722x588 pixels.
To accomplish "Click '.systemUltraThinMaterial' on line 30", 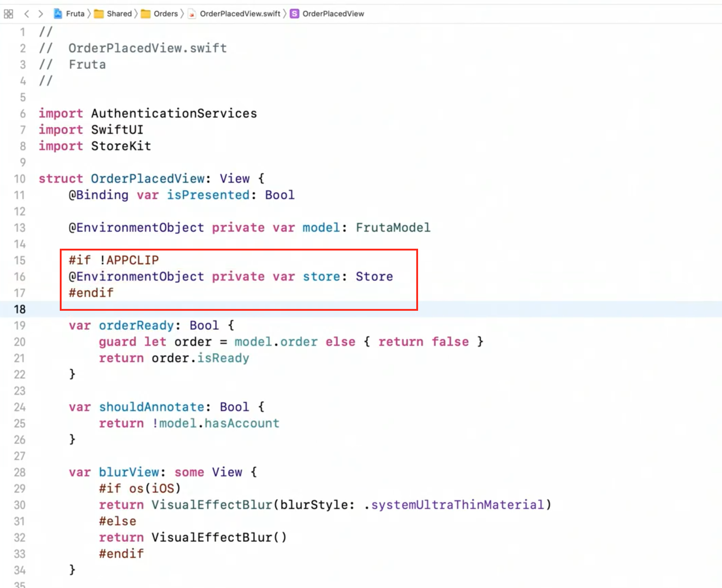I will point(454,505).
